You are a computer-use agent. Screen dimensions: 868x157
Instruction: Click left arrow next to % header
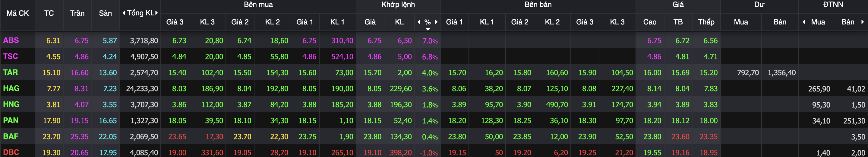419,22
